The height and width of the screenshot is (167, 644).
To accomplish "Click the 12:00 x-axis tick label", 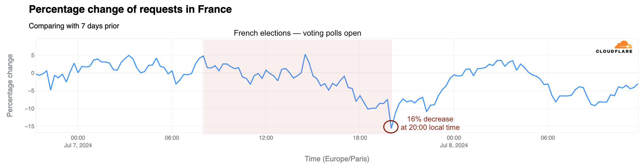I will (266, 138).
